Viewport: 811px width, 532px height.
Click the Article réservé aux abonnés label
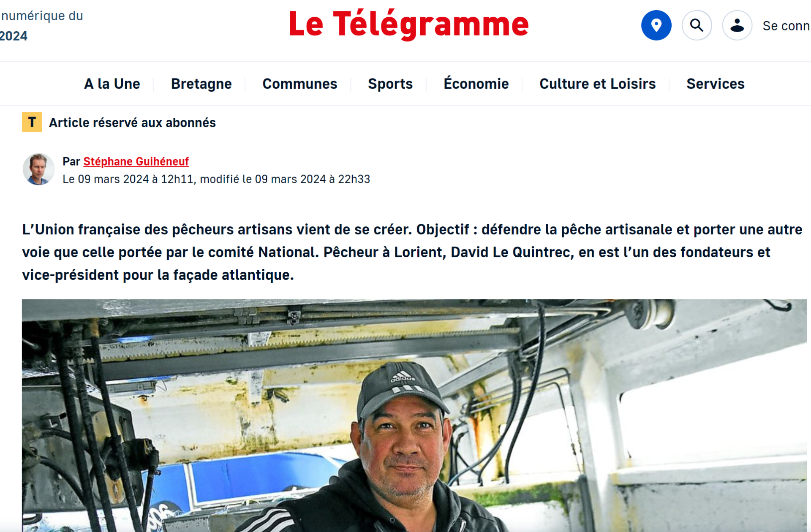[132, 122]
